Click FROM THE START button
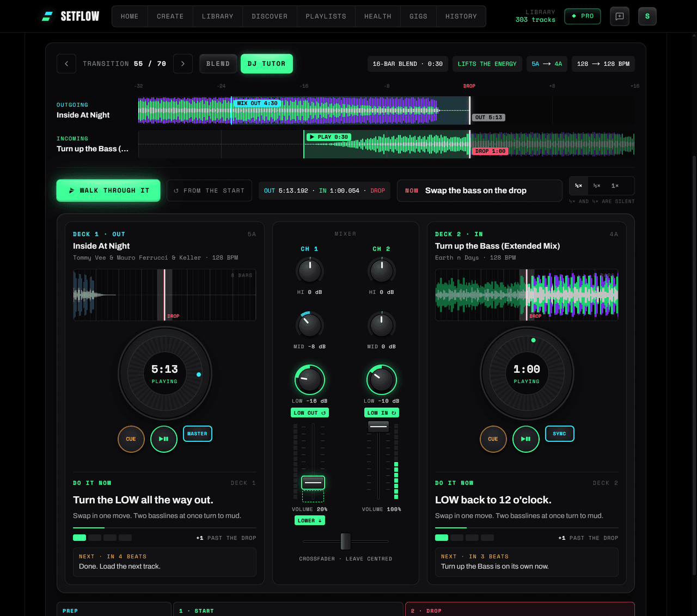Screen dimensions: 697x616 click(209, 190)
